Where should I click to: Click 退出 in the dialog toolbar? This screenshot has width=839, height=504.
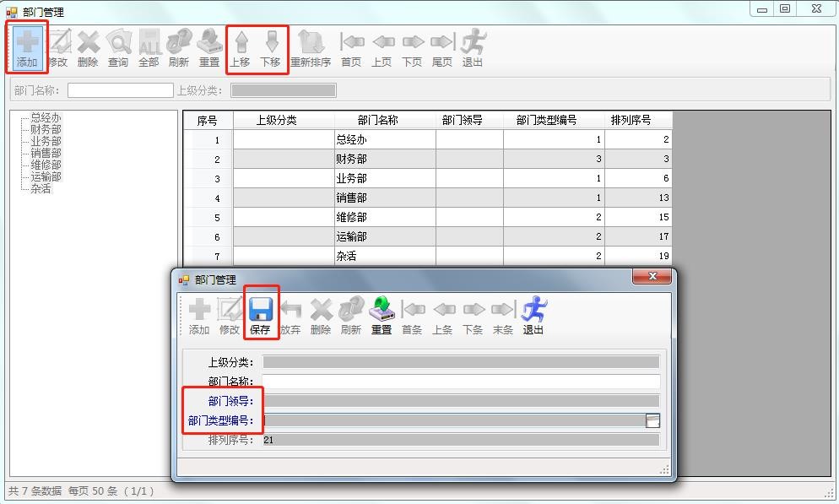533,316
